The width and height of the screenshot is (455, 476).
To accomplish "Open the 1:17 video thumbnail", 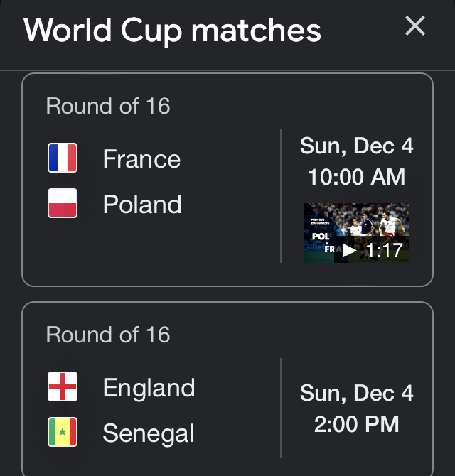I will click(x=357, y=233).
